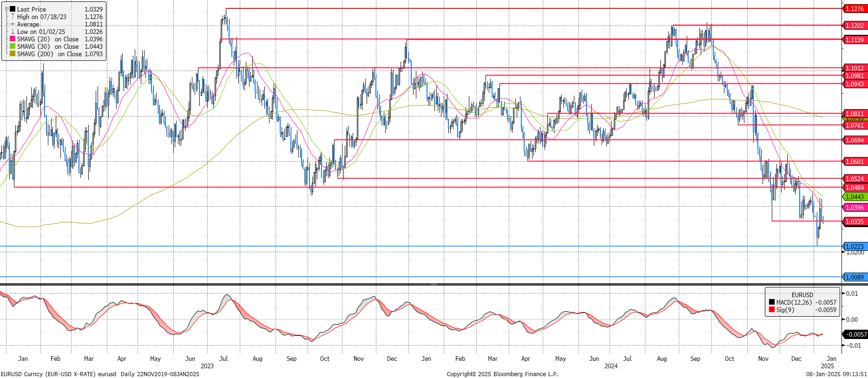Click the 1.0694 red price level tag
Viewport: 868px width, 378px height.
coord(855,140)
